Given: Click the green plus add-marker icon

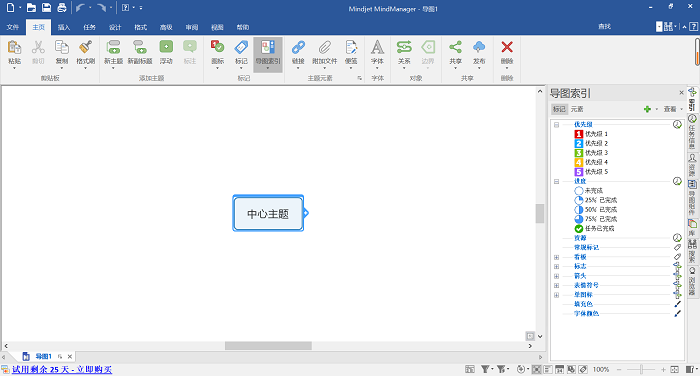Looking at the screenshot, I should tap(647, 109).
